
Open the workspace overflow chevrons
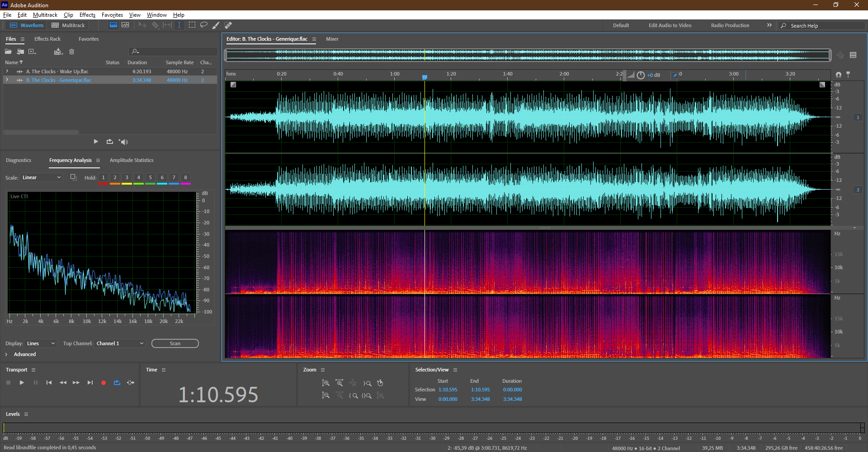click(x=769, y=25)
